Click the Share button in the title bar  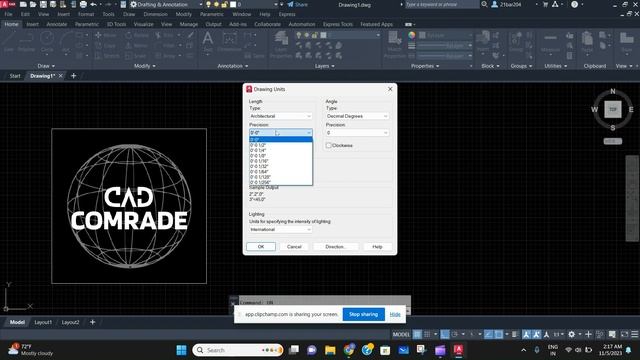click(298, 4)
